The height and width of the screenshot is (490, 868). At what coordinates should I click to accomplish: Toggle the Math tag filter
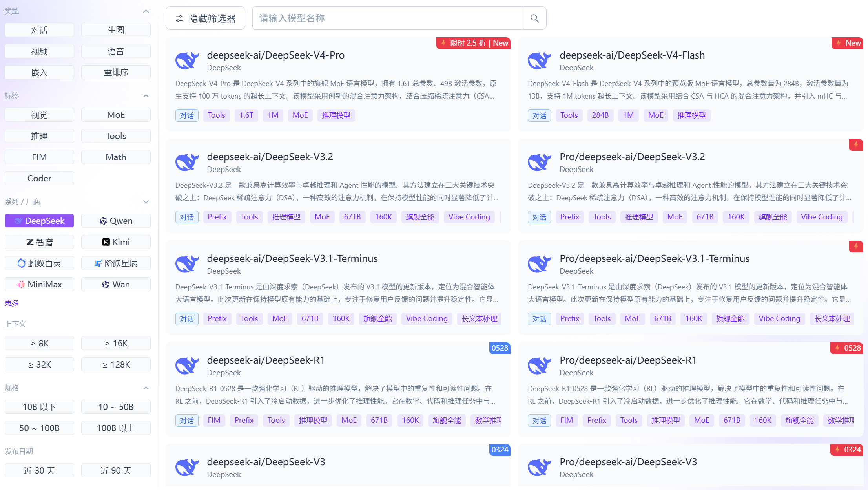pos(116,157)
